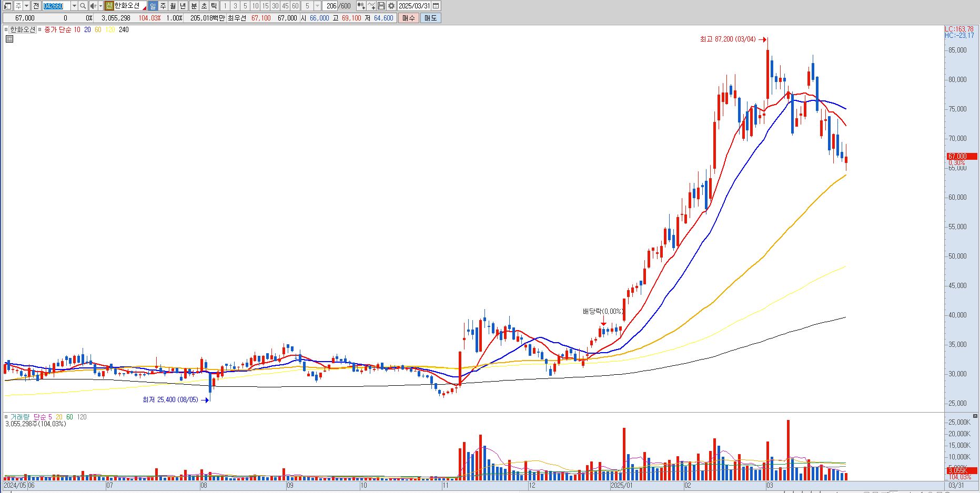This screenshot has width=980, height=493.
Task: Select the 15 interval button
Action: coord(265,6)
